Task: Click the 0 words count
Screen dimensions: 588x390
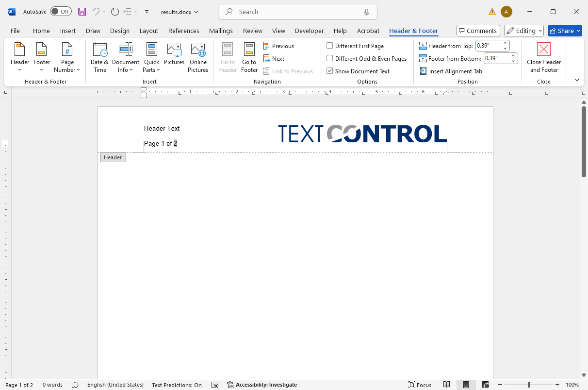Action: click(52, 385)
